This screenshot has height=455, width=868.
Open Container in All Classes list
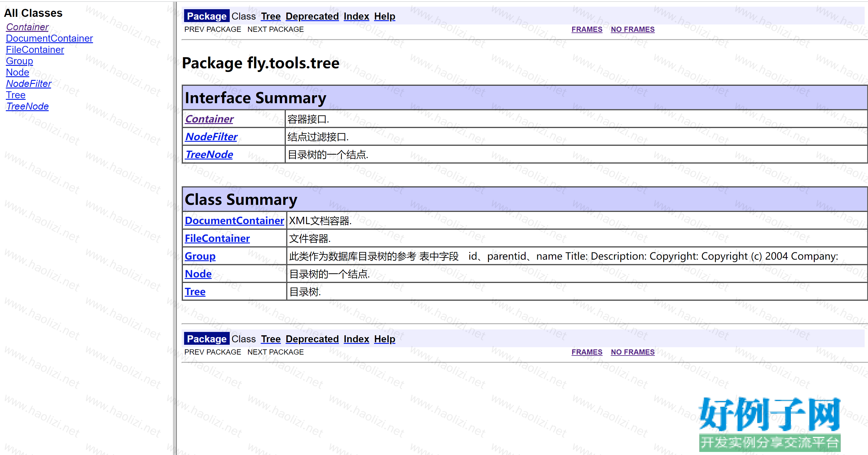click(x=27, y=27)
